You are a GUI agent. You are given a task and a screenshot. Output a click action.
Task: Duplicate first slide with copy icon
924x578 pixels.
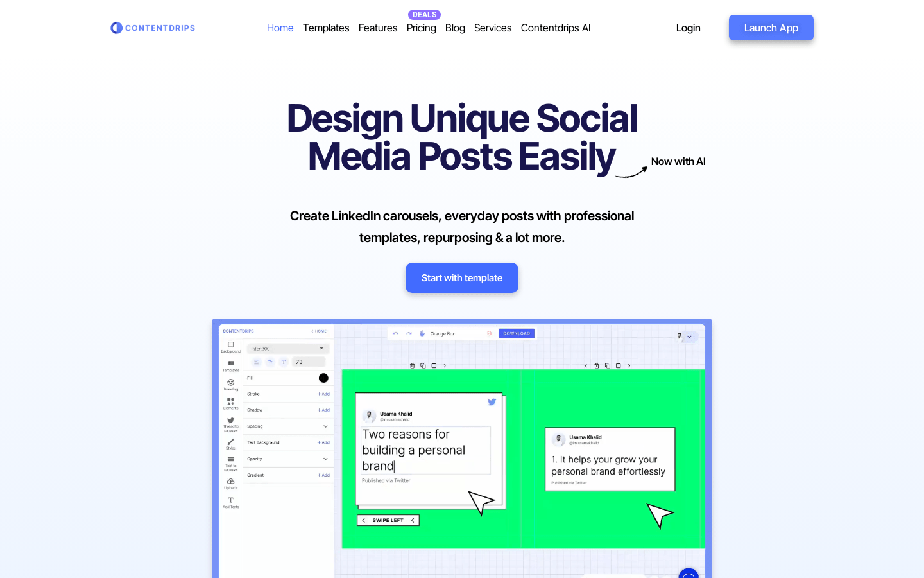(x=423, y=366)
